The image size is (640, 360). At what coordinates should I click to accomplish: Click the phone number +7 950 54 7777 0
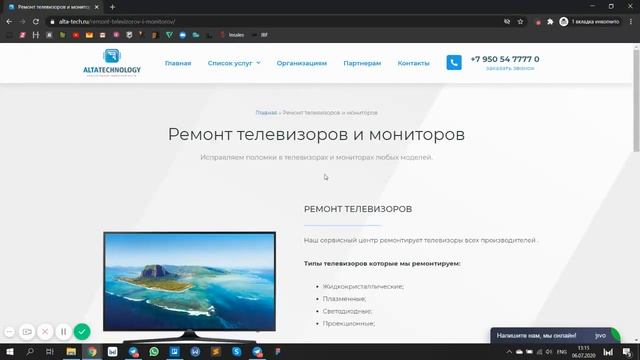click(505, 59)
